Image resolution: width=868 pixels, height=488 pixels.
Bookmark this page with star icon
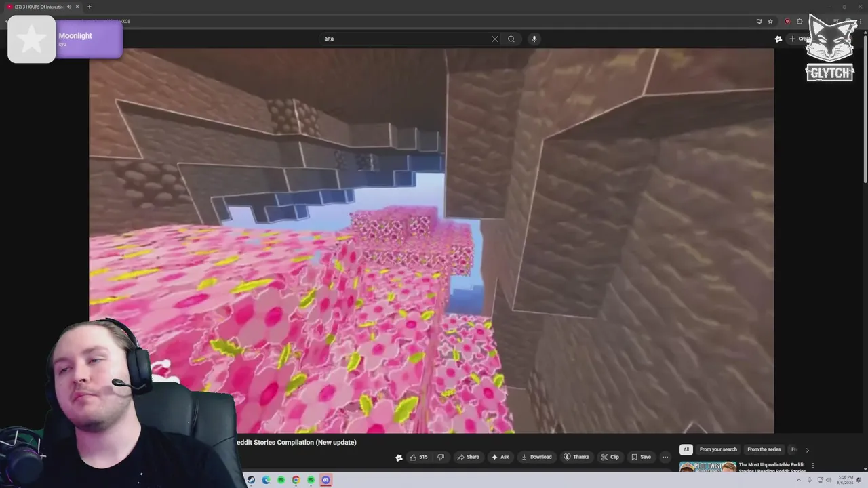[770, 21]
